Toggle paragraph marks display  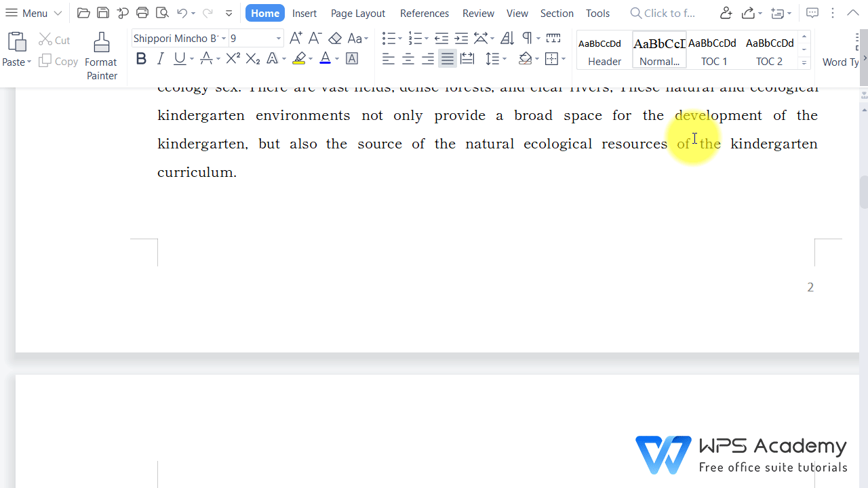pos(528,38)
